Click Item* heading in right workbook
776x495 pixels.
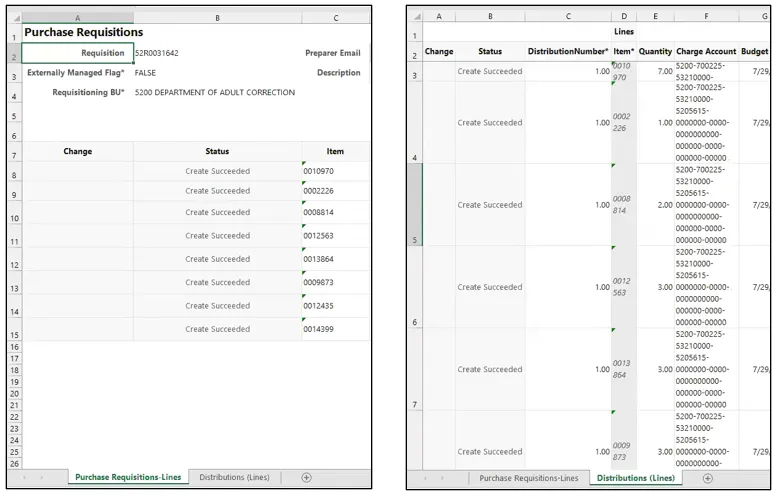624,51
